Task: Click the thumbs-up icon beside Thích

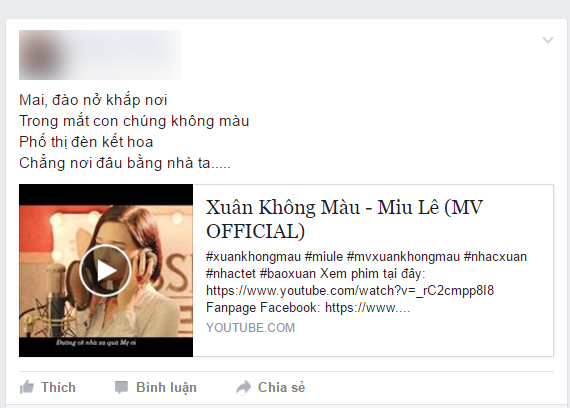Action: pyautogui.click(x=27, y=387)
